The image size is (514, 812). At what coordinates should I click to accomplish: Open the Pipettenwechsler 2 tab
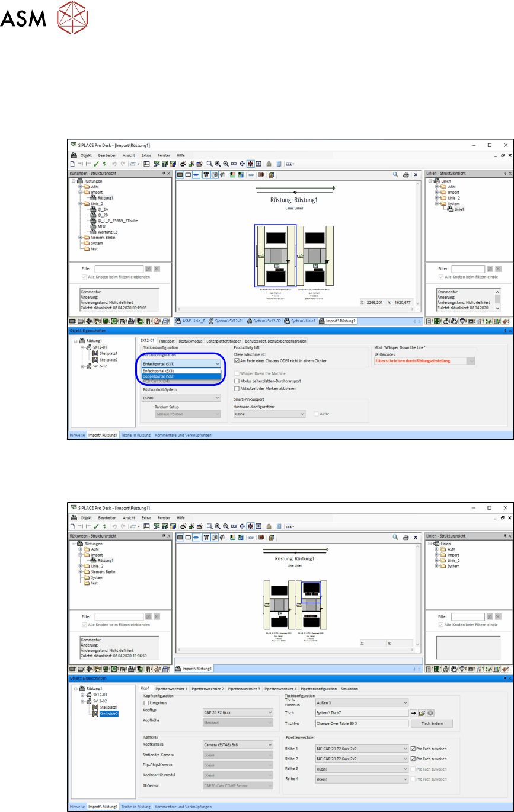click(x=207, y=689)
